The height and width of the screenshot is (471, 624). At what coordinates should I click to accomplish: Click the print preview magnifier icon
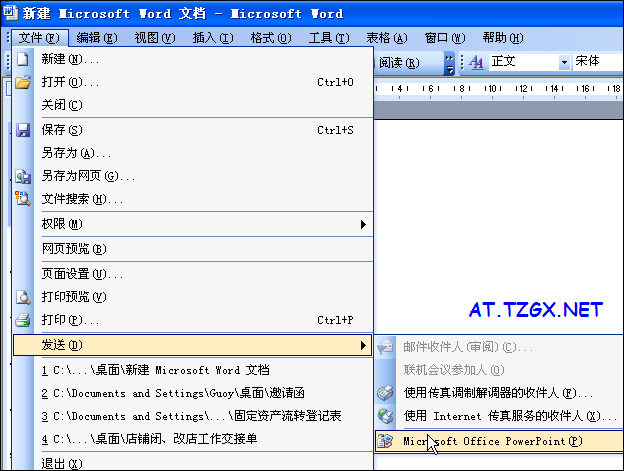[23, 297]
